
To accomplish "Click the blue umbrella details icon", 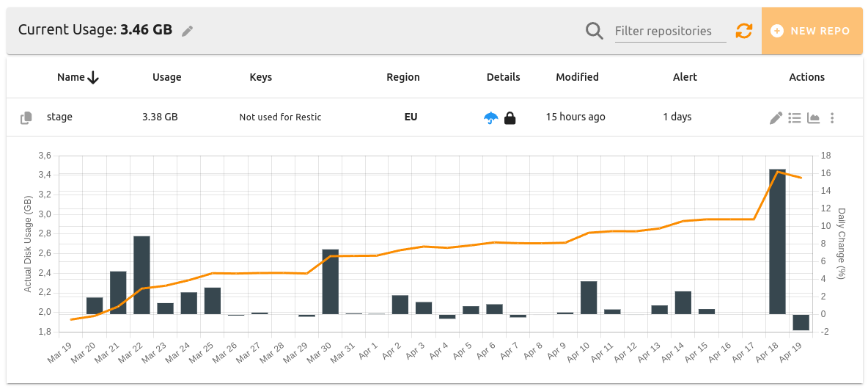I will 491,118.
